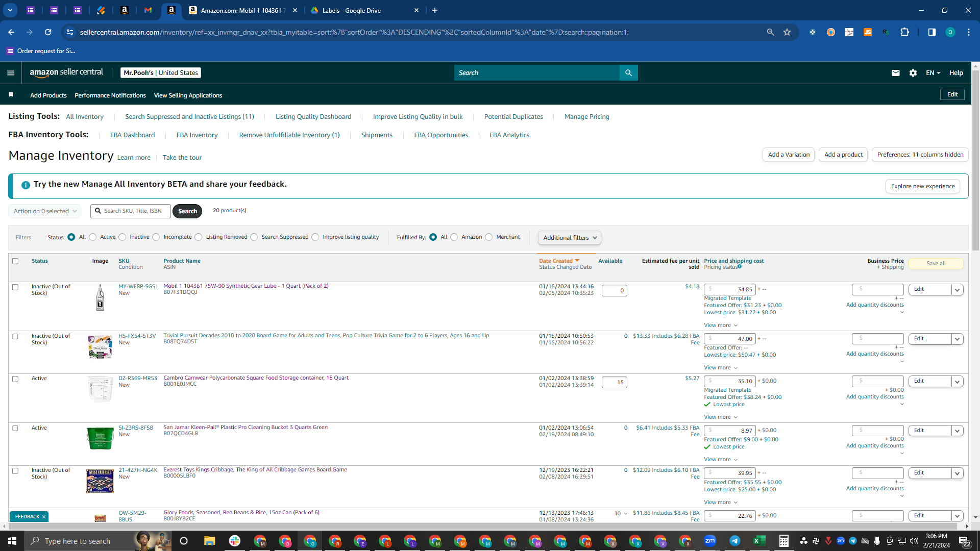Open Zoom from the taskbar
The height and width of the screenshot is (551, 980).
click(709, 541)
